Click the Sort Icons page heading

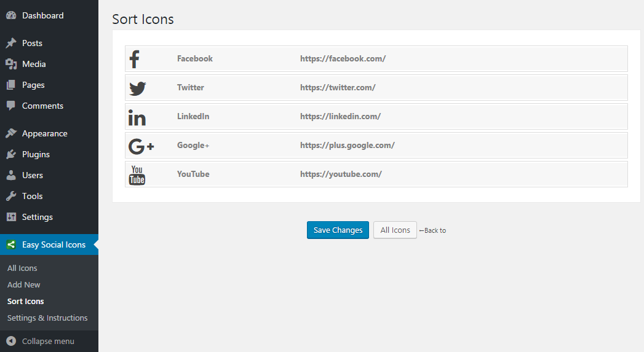click(x=143, y=19)
